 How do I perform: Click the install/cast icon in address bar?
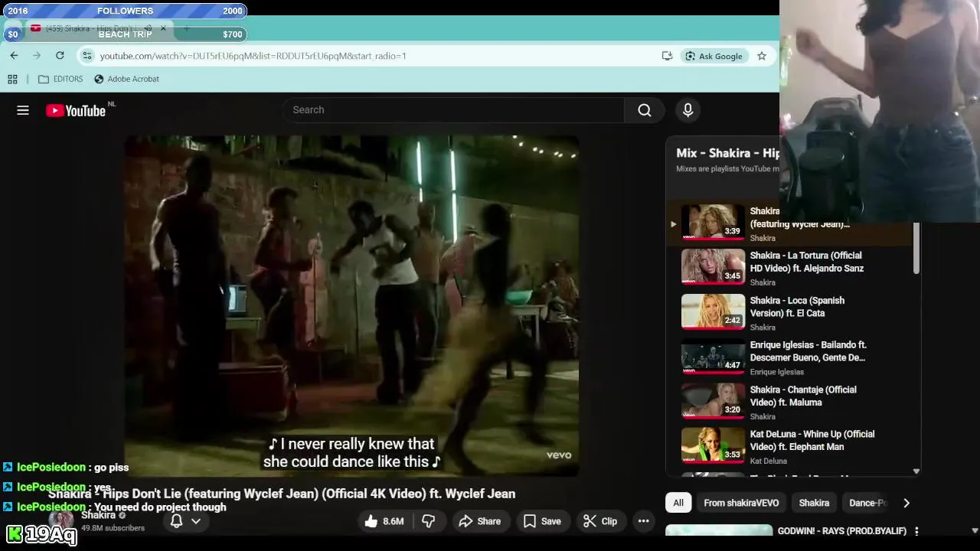point(667,56)
